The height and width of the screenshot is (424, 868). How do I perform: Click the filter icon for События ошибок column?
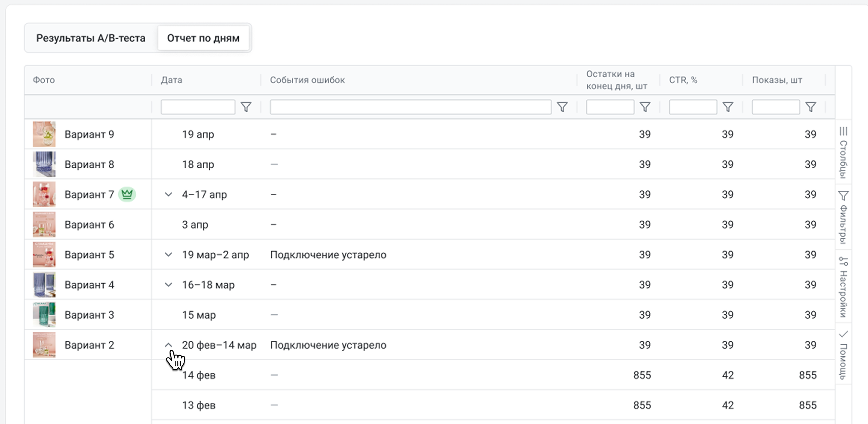(562, 107)
